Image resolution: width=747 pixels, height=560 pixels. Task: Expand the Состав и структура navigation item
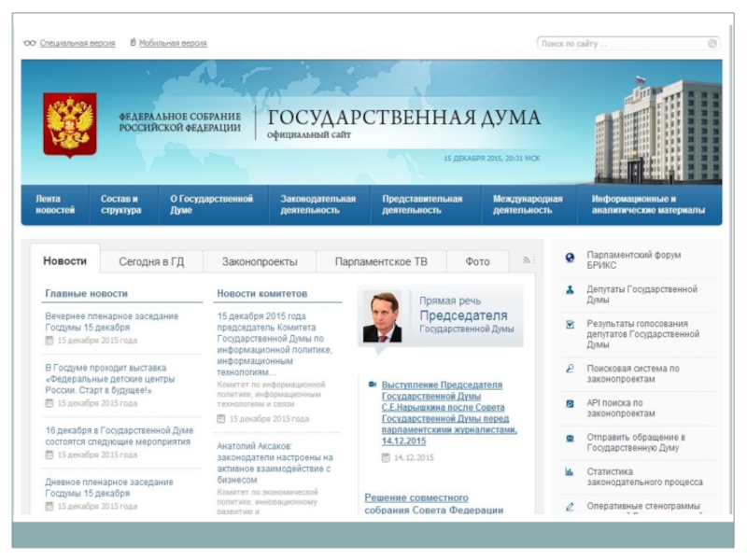[120, 204]
